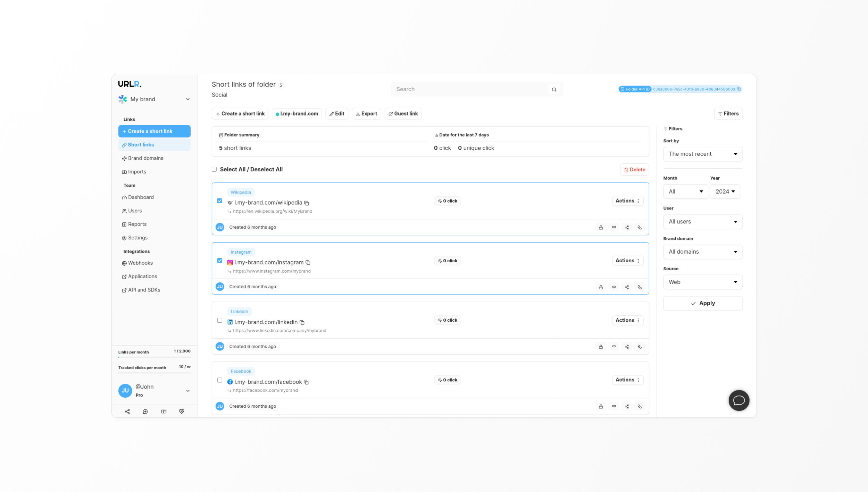Open Settings in sidebar

[154, 238]
